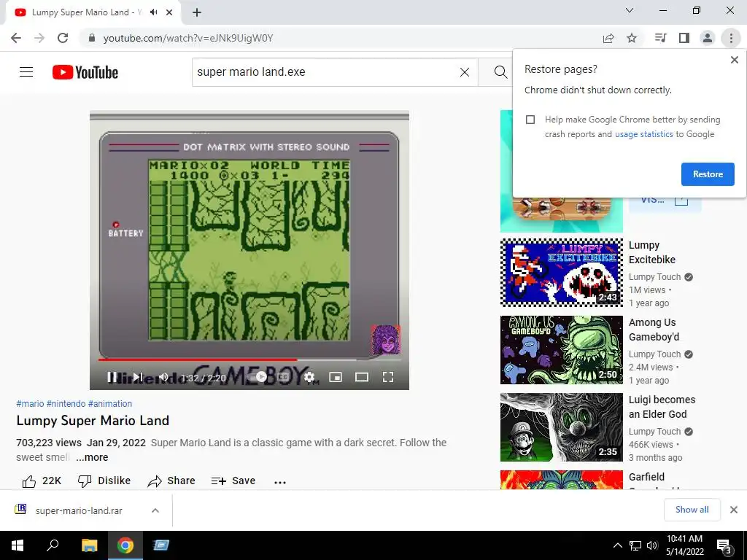This screenshot has width=747, height=560.
Task: Open a new tab
Action: 197,12
